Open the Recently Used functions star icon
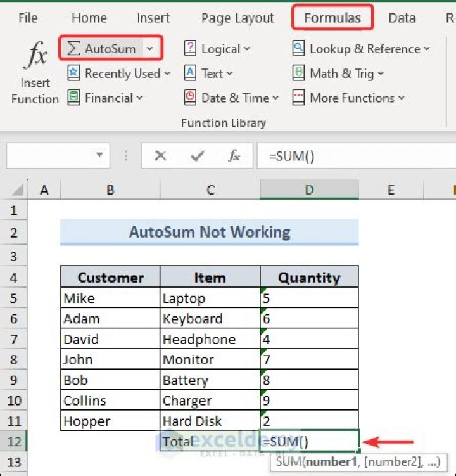 click(73, 74)
